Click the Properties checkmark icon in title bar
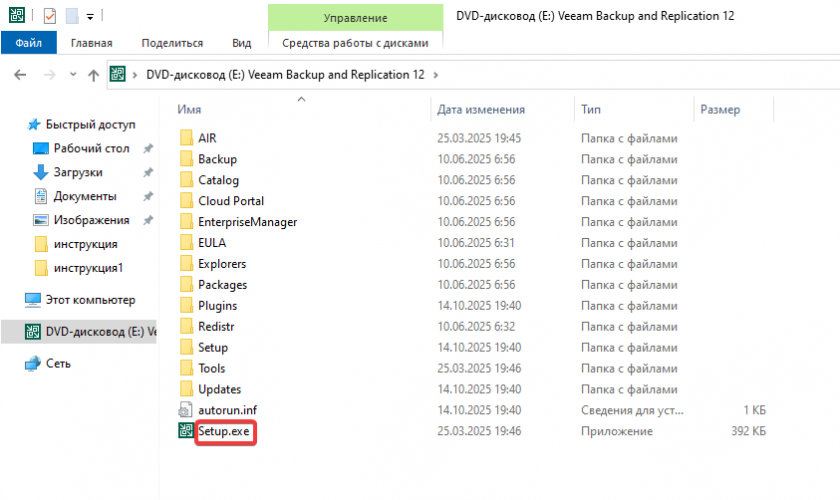This screenshot has height=500, width=840. [x=50, y=16]
